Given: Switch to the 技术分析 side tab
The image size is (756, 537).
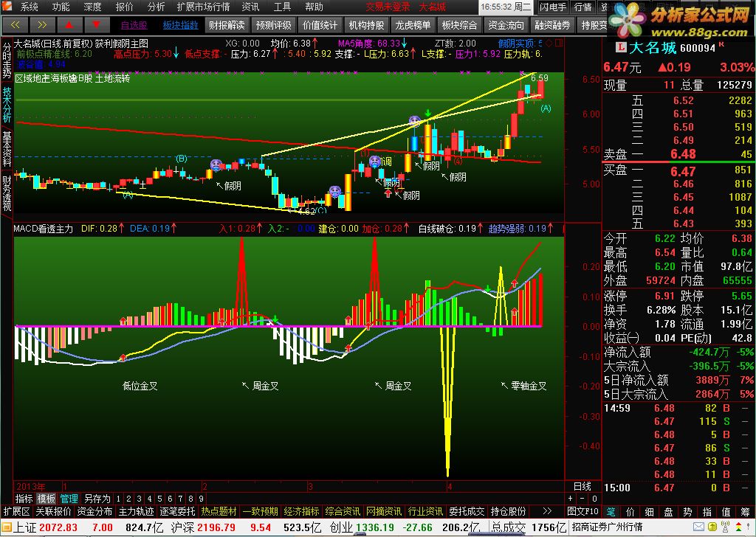Looking at the screenshot, I should 7,105.
